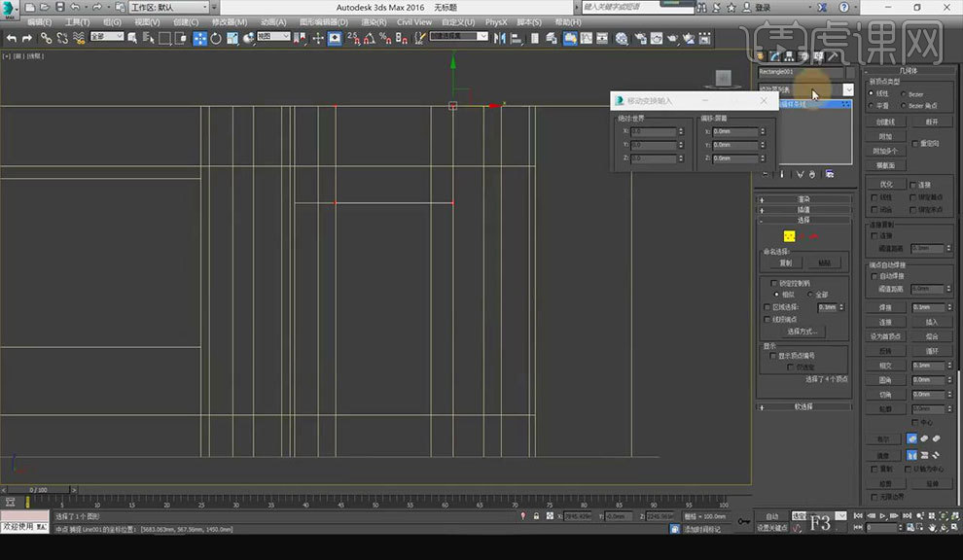Click the 3ds Max application logo button
963x560 pixels.
coord(11,8)
